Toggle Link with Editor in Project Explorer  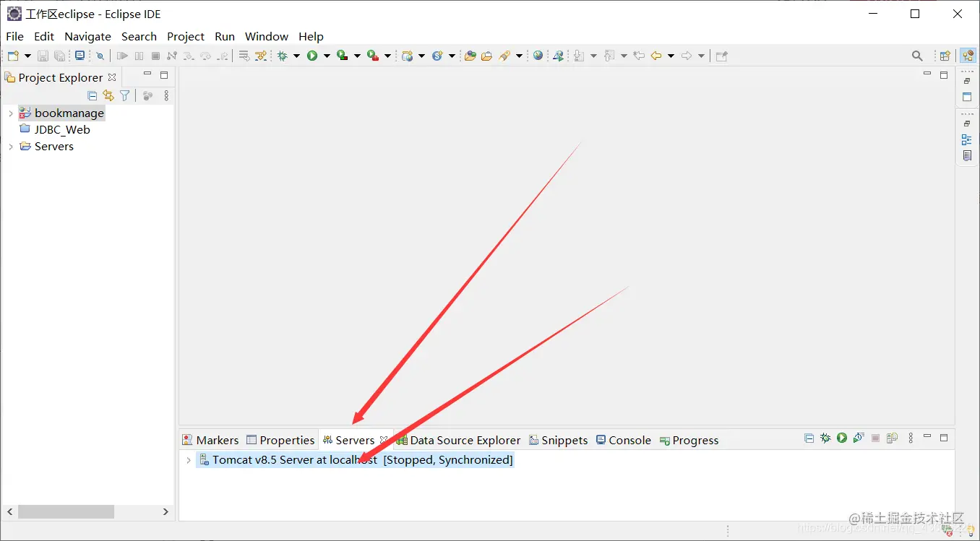tap(108, 95)
